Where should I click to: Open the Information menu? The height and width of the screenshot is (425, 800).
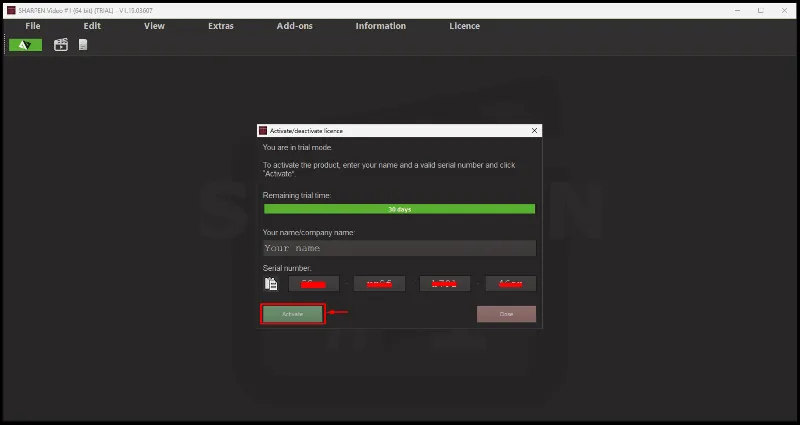point(381,26)
